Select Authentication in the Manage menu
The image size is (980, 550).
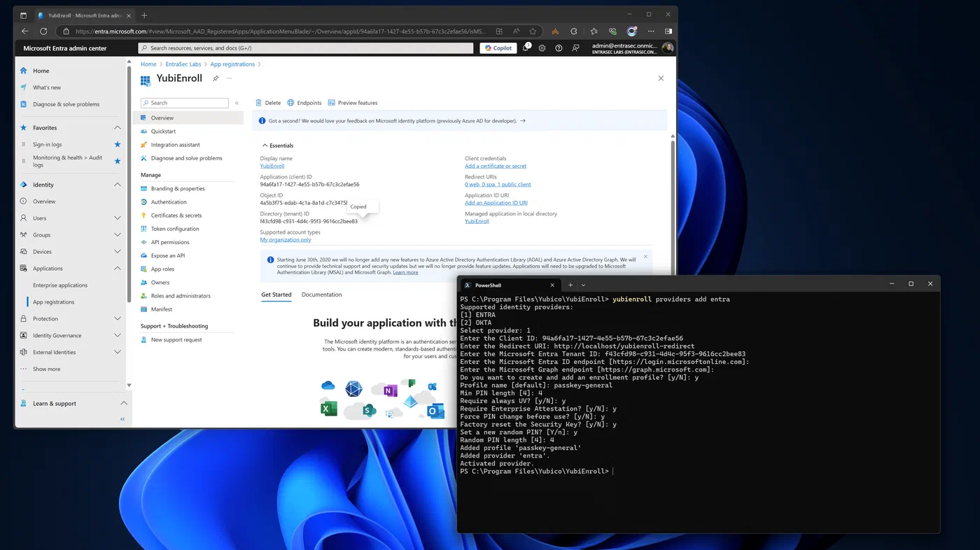169,202
